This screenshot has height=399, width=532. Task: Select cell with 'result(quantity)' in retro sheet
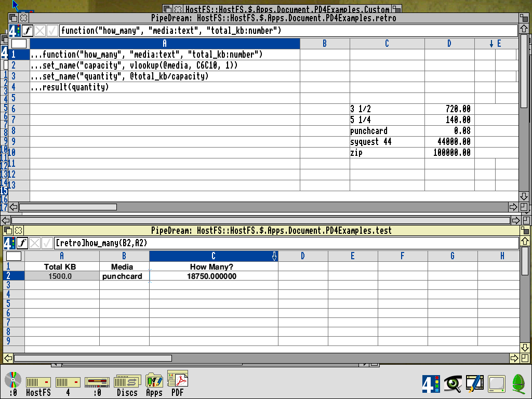point(165,87)
